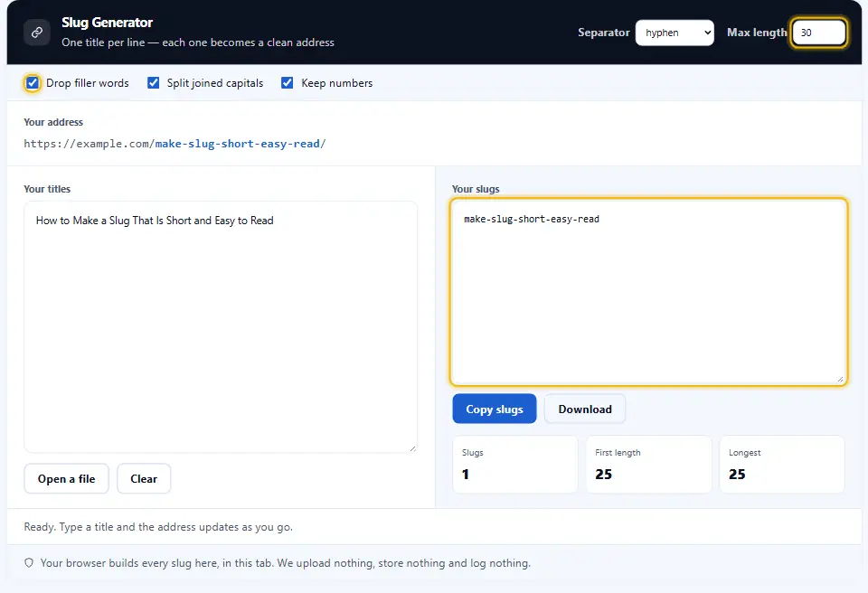Click the Your titles label
This screenshot has height=593, width=868.
47,189
